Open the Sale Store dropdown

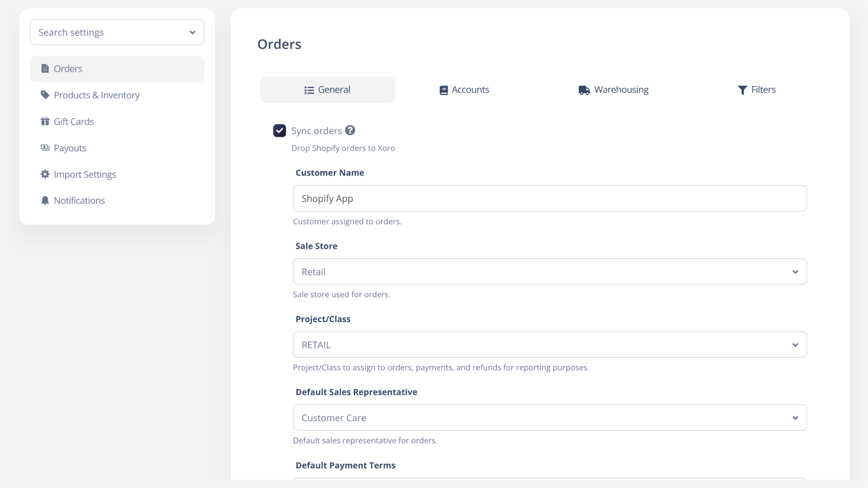[550, 272]
